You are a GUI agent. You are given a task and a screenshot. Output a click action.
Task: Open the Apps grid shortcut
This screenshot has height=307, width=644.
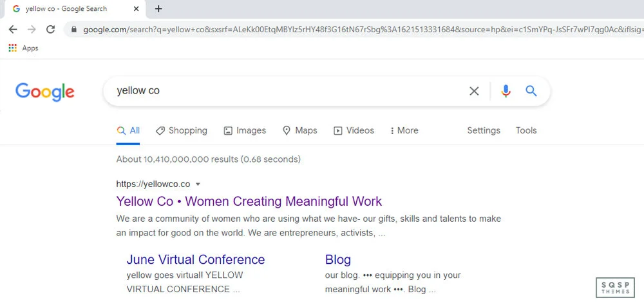(x=23, y=48)
